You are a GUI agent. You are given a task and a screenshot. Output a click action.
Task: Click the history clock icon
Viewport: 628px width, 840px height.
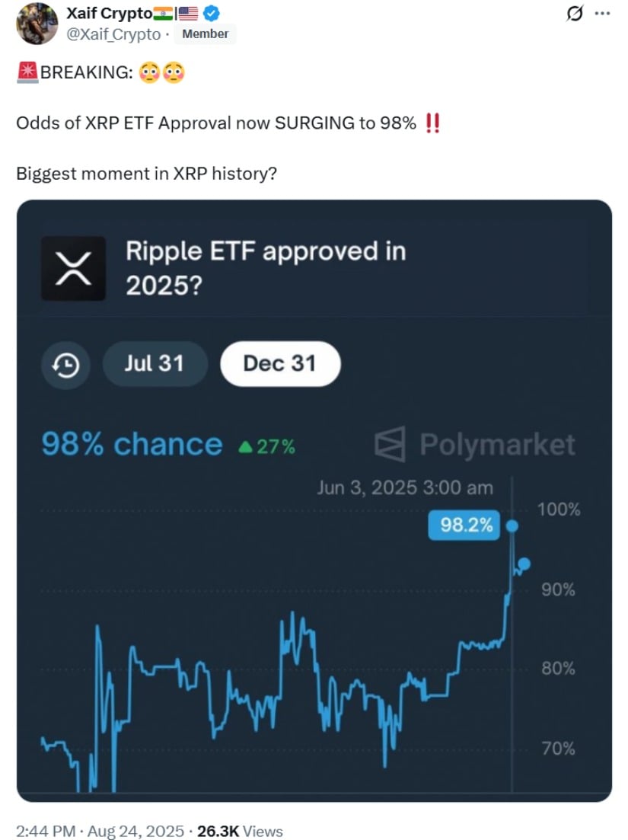coord(66,366)
